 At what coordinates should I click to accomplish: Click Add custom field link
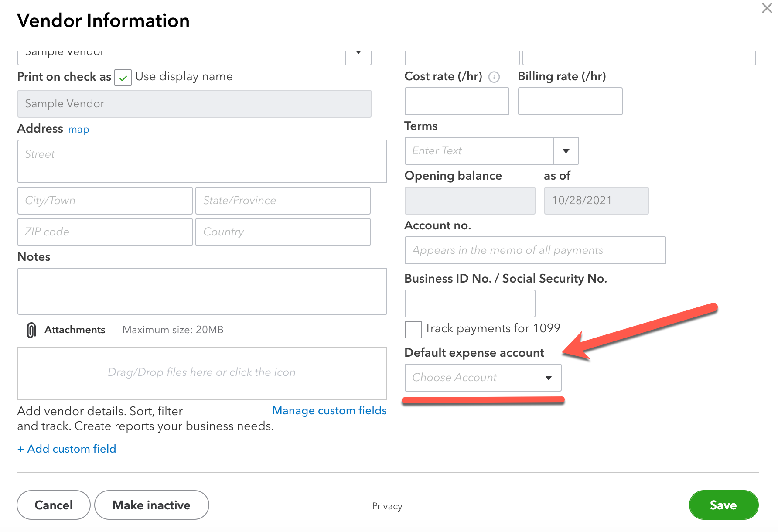pyautogui.click(x=67, y=449)
